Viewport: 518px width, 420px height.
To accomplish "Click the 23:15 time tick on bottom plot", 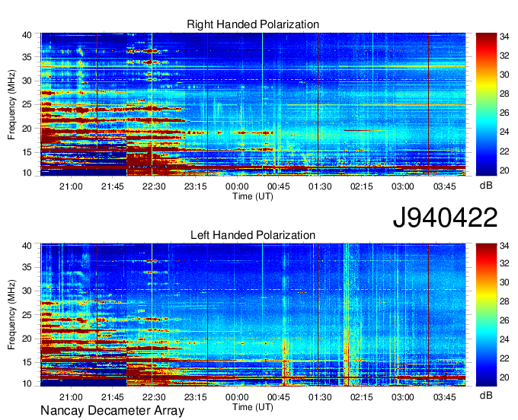I will 196,397.
